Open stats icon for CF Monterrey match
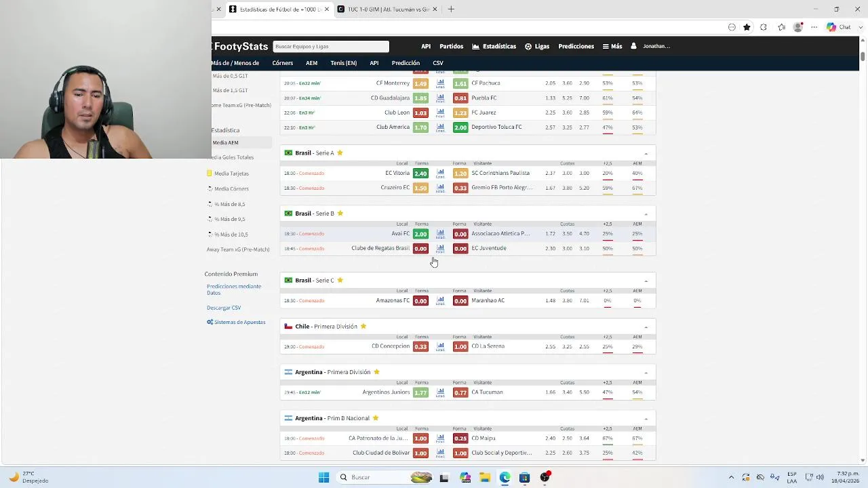Screen dimensions: 868x488 pyautogui.click(x=440, y=83)
